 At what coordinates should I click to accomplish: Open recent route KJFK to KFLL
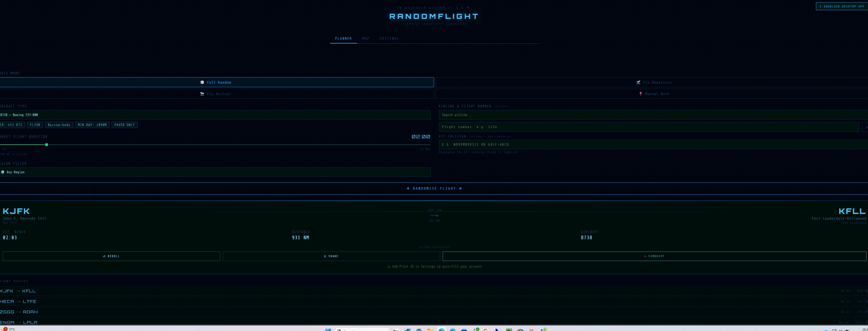[x=434, y=291]
